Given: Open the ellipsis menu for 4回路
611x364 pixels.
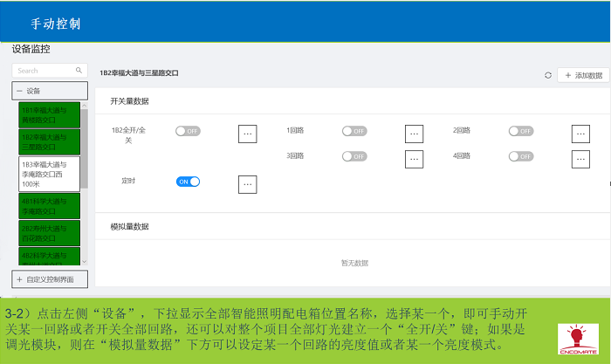Looking at the screenshot, I should [580, 159].
